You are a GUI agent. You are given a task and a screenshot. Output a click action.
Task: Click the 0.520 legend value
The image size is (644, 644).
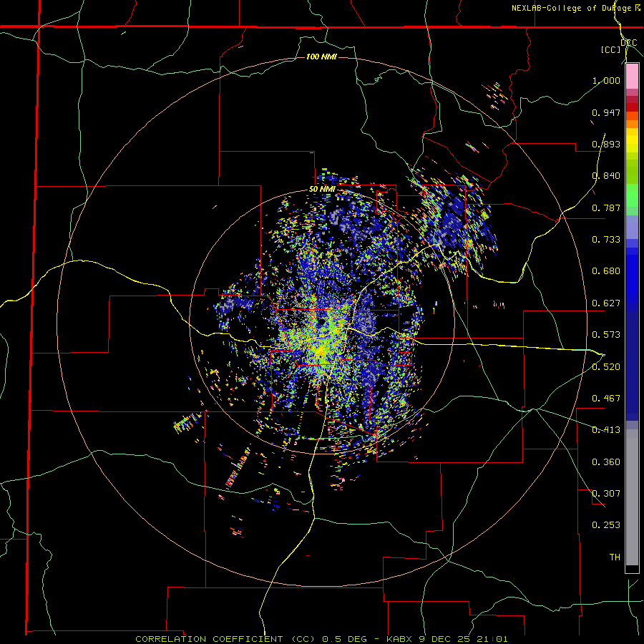click(x=606, y=367)
